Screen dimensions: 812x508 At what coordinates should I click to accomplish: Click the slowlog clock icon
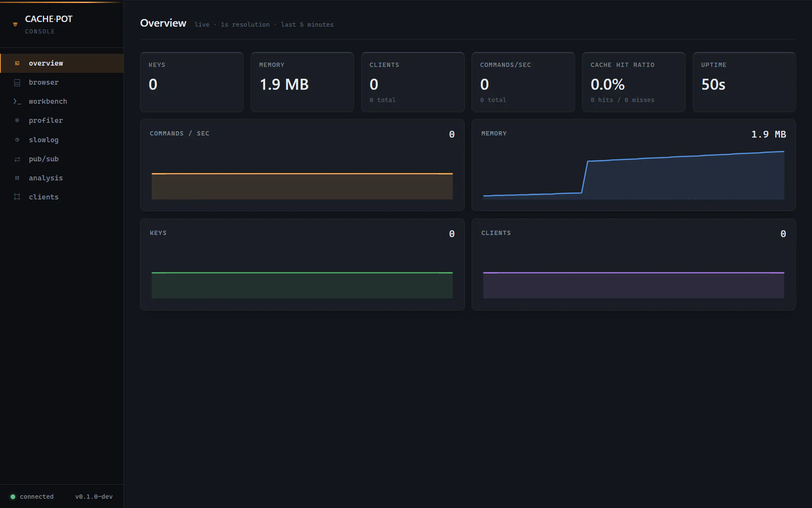tap(17, 140)
